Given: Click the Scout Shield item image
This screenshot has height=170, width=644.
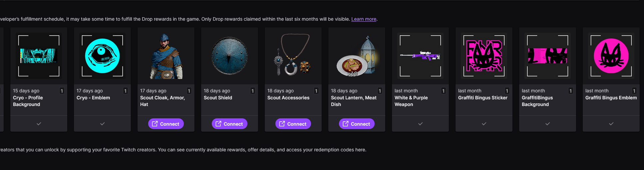Looking at the screenshot, I should pyautogui.click(x=229, y=56).
